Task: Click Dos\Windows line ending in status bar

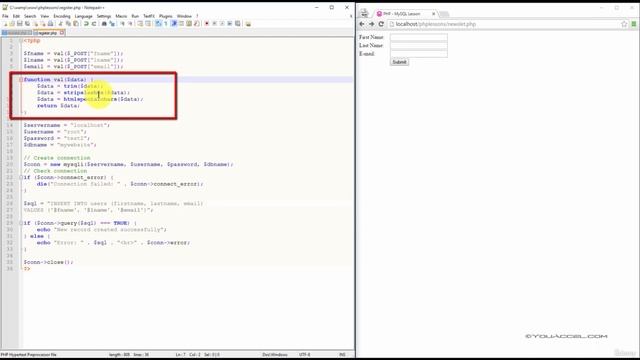Action: click(275, 355)
